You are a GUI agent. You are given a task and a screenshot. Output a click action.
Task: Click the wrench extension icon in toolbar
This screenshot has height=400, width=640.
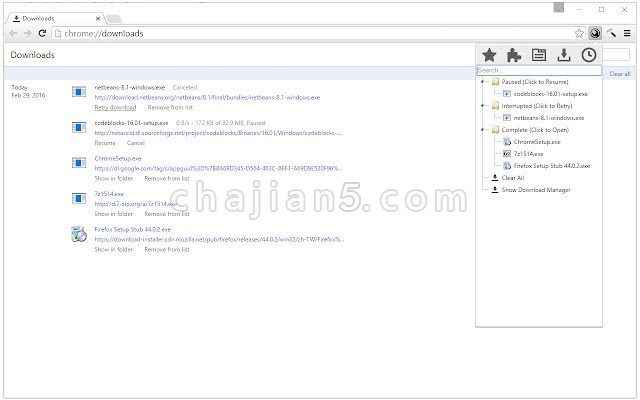611,33
